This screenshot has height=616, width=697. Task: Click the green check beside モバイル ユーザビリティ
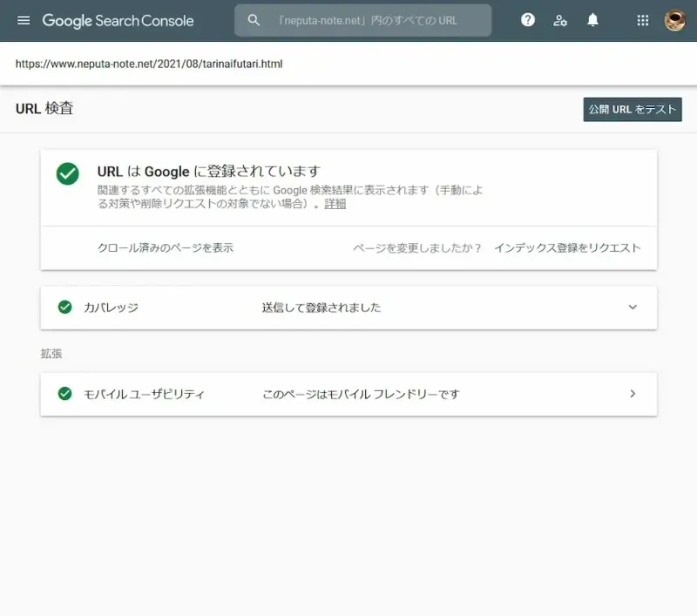(x=64, y=394)
